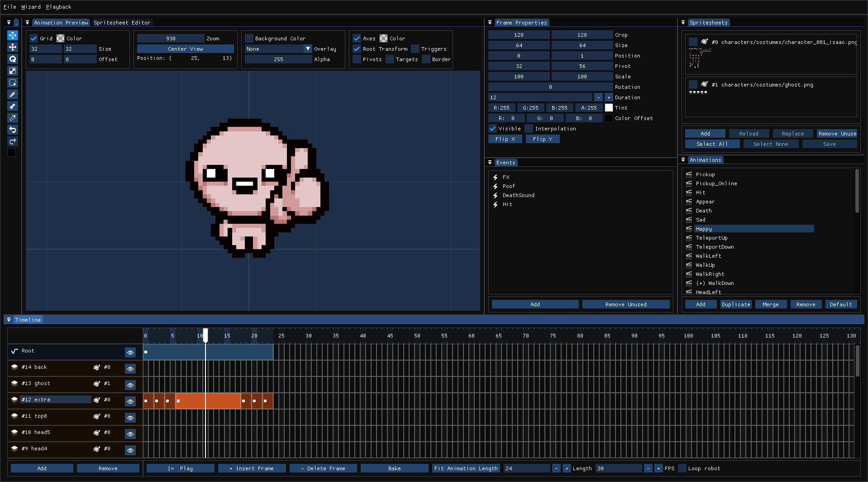Enable the Interpolation checkbox
Screen dimensions: 868x482
click(529, 129)
